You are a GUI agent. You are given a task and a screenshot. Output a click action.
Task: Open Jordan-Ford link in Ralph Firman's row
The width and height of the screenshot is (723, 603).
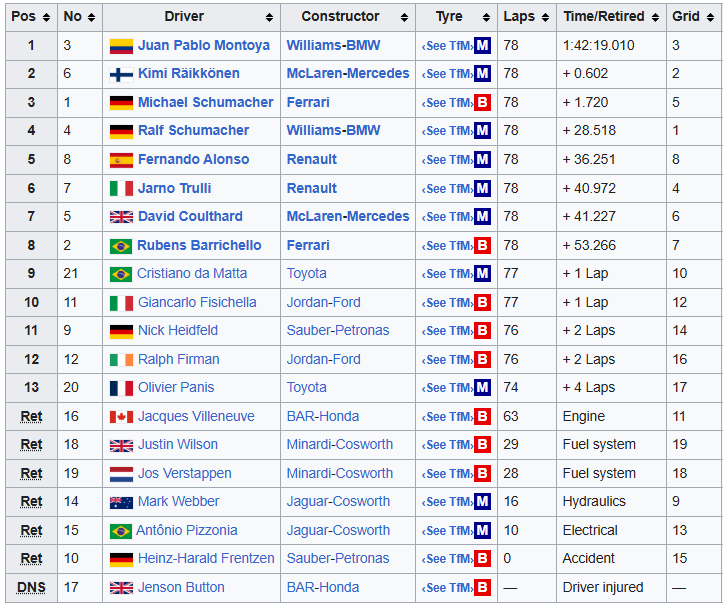coord(324,359)
